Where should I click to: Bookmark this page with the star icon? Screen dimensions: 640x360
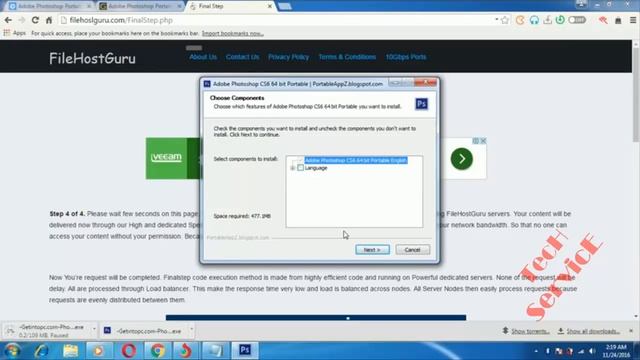[x=505, y=20]
